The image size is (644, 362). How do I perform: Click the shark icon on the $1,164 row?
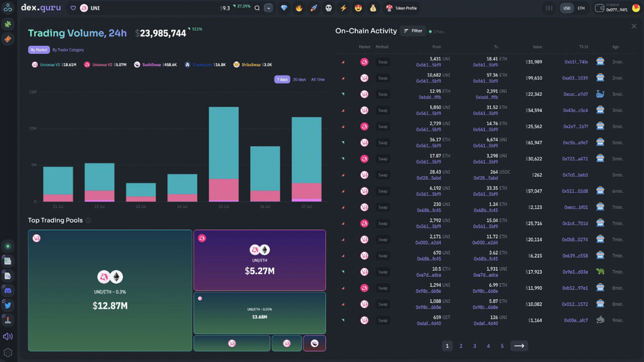(600, 320)
